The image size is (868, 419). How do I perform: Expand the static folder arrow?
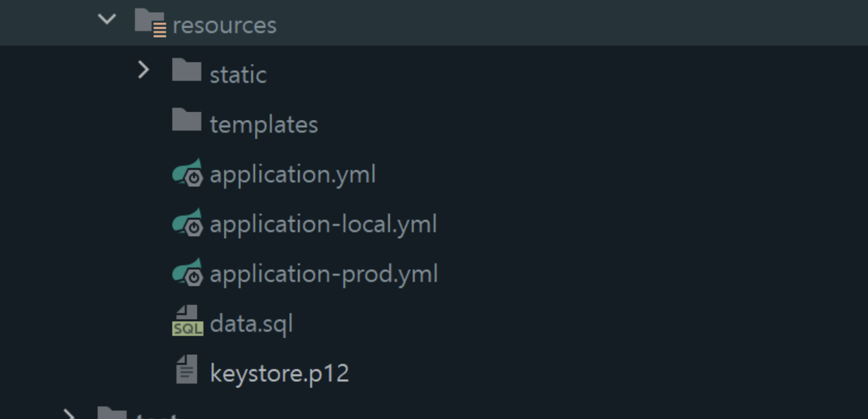tap(143, 70)
